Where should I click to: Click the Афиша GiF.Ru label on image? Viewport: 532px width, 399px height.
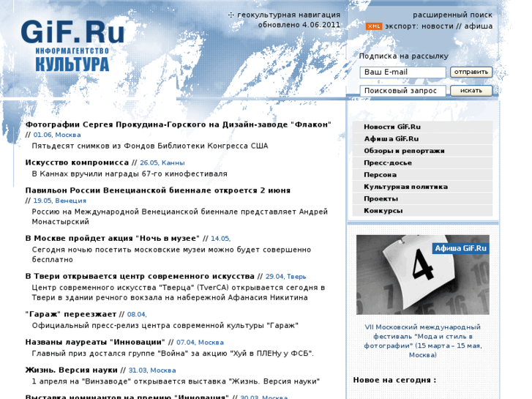click(461, 248)
